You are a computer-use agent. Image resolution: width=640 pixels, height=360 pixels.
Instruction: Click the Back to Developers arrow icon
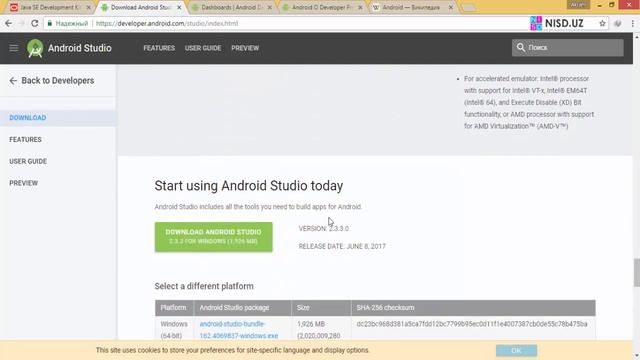(x=13, y=81)
